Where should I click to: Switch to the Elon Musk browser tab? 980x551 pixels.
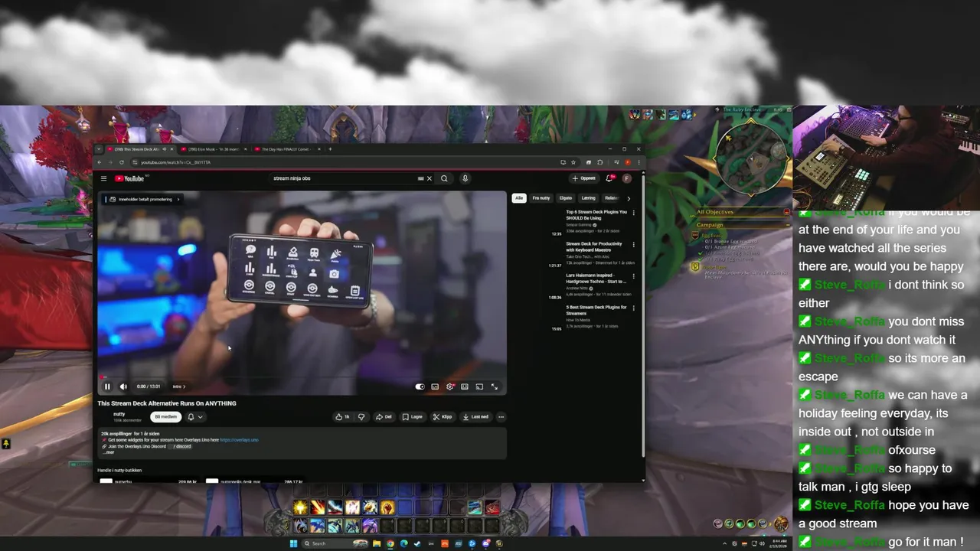tap(212, 149)
